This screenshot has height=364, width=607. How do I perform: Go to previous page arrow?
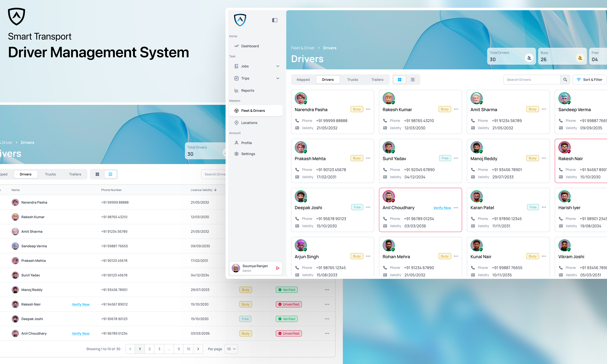[130, 349]
